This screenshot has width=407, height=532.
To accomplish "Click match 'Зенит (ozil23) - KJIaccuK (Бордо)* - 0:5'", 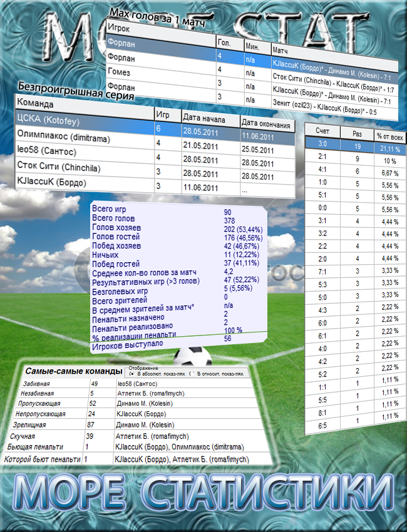I will coord(324,107).
